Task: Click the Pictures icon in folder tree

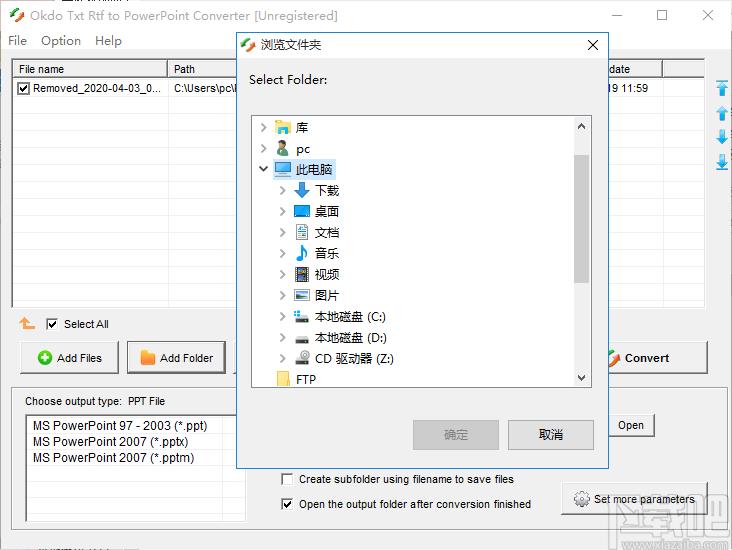Action: (x=302, y=295)
